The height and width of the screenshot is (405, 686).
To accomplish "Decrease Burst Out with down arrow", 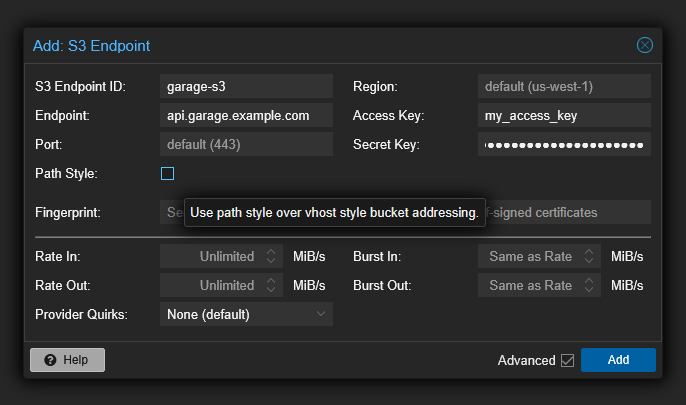I will pyautogui.click(x=589, y=290).
